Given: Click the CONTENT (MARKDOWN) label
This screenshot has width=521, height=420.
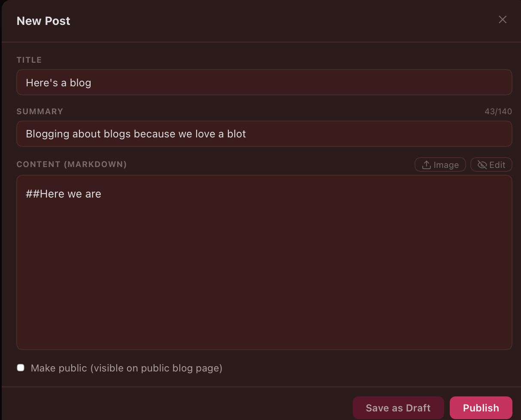Looking at the screenshot, I should point(72,164).
